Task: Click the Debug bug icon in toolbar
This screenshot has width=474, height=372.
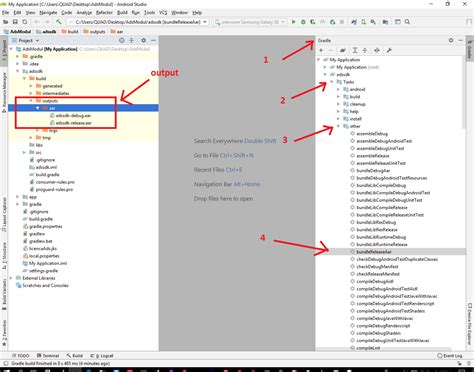Action: coord(303,22)
